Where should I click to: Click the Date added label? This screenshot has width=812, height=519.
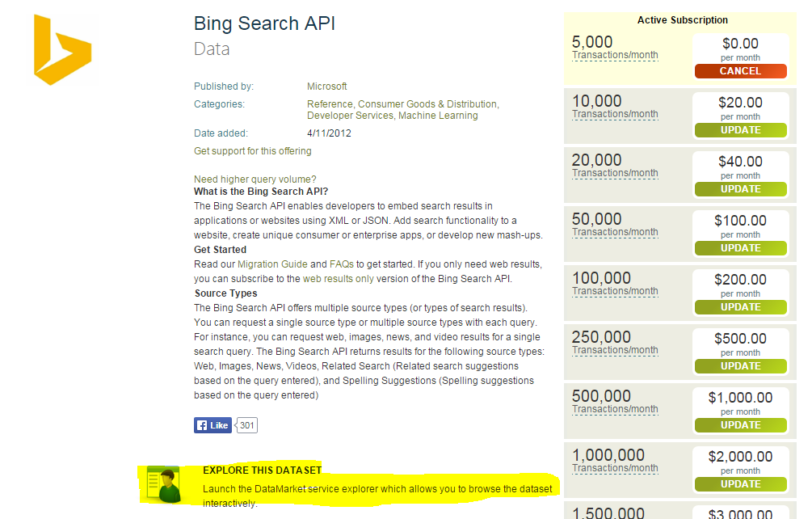coord(221,133)
